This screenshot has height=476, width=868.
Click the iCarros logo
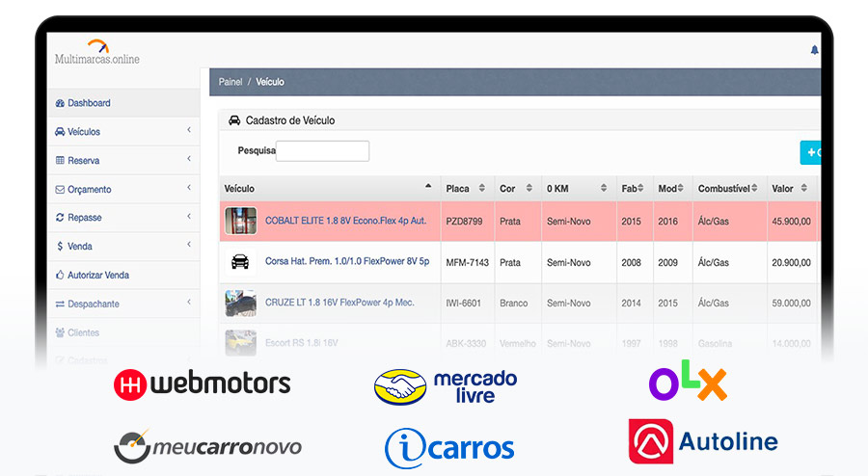448,448
